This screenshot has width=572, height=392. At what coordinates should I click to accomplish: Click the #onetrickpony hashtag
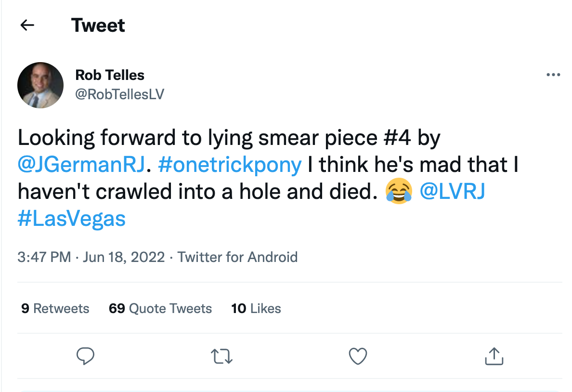[x=230, y=165]
